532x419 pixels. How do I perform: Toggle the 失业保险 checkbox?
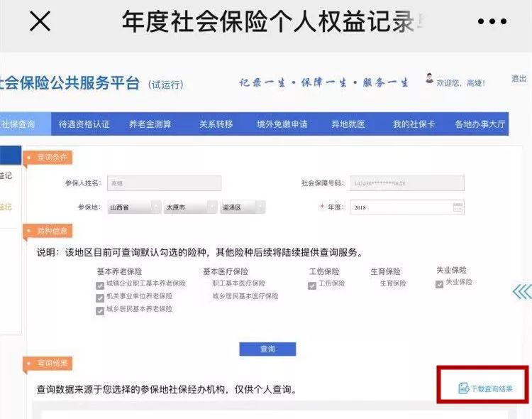[440, 283]
